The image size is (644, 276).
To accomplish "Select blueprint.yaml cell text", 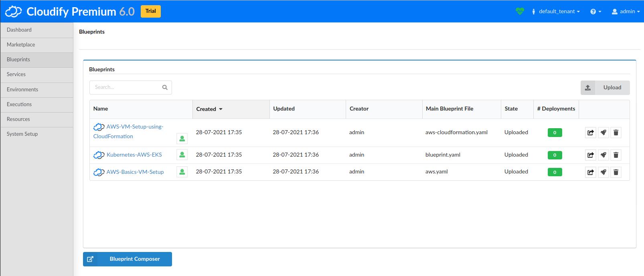I will point(443,155).
